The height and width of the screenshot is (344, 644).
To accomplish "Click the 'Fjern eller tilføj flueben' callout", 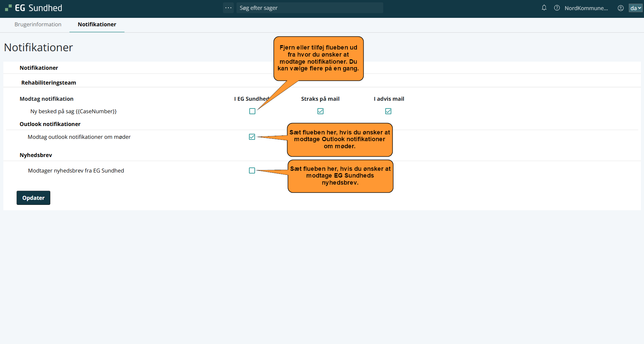I will coord(318,58).
